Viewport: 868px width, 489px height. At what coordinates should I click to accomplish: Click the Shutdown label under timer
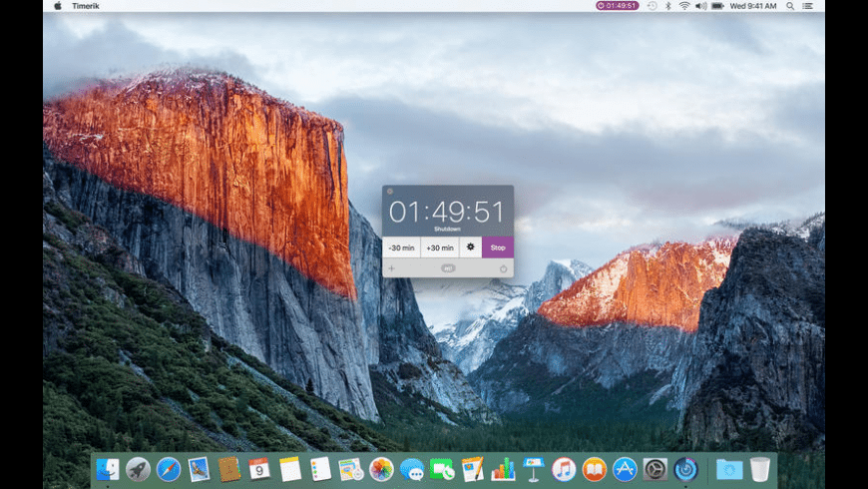447,229
